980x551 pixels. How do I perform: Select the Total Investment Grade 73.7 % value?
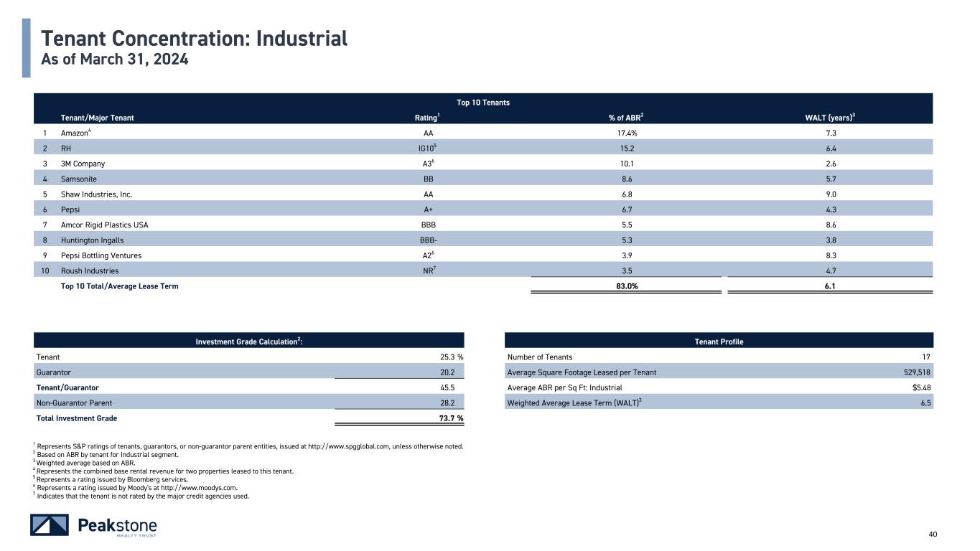(x=449, y=418)
